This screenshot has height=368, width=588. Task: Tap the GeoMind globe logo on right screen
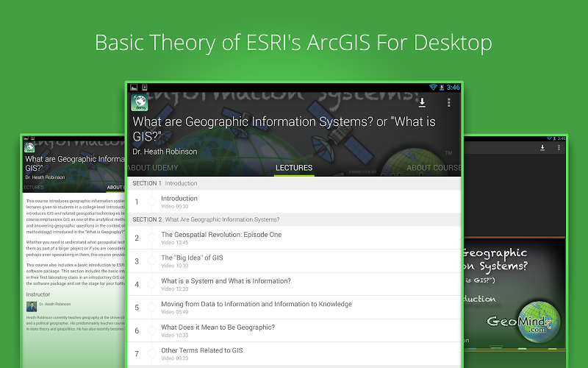click(x=539, y=322)
